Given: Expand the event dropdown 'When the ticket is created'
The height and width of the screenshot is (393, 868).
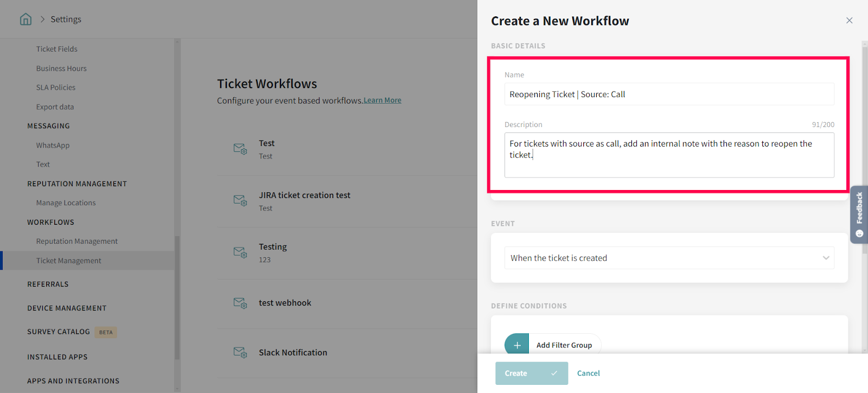Looking at the screenshot, I should (x=669, y=258).
